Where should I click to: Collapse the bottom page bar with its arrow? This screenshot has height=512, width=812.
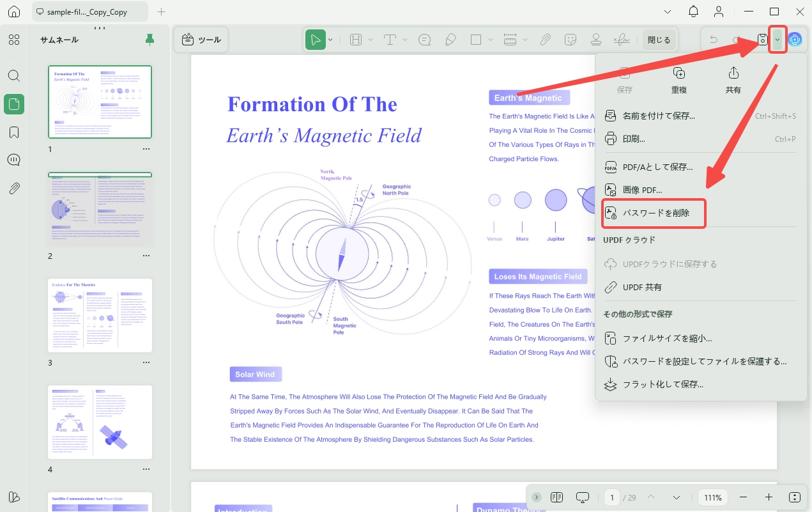pyautogui.click(x=537, y=497)
